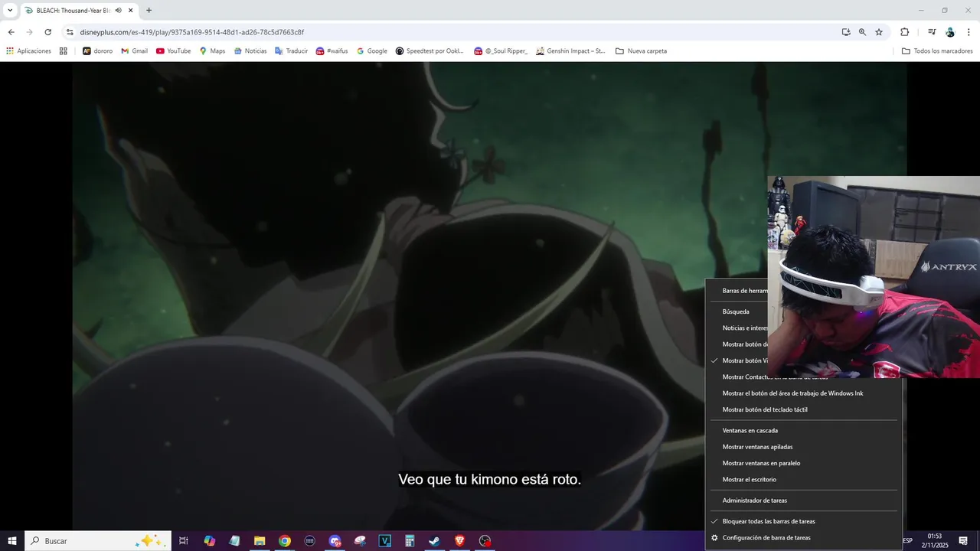Open the tab groups grid icon in bookmarks bar
Viewport: 980px width, 551px height.
[64, 51]
